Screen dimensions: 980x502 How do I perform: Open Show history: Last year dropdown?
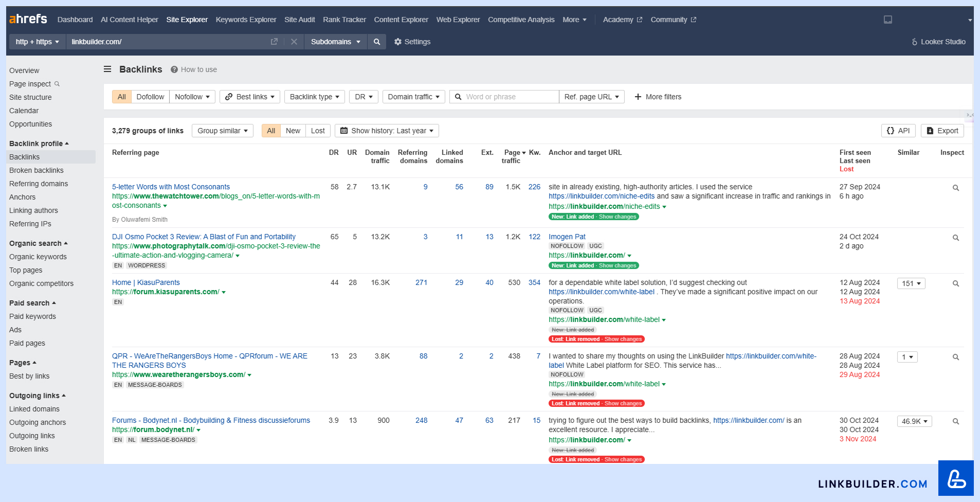[x=387, y=131]
